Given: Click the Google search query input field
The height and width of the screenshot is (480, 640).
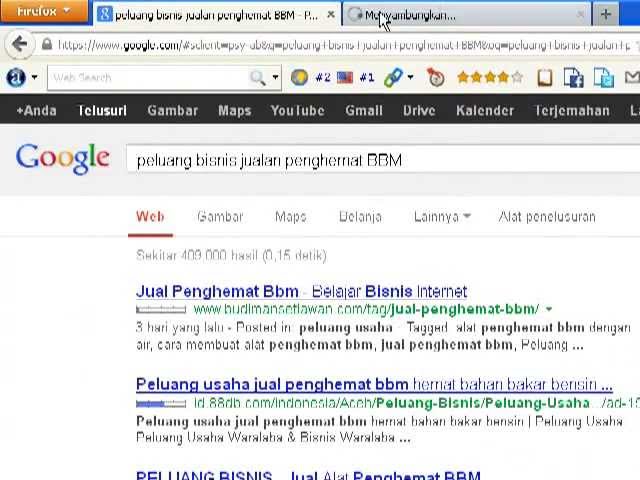Looking at the screenshot, I should click(380, 160).
